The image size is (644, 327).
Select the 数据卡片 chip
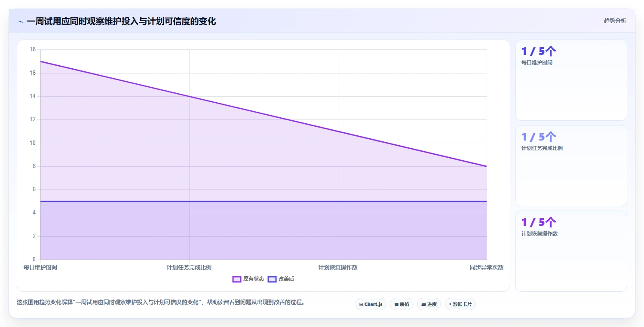[x=460, y=304]
